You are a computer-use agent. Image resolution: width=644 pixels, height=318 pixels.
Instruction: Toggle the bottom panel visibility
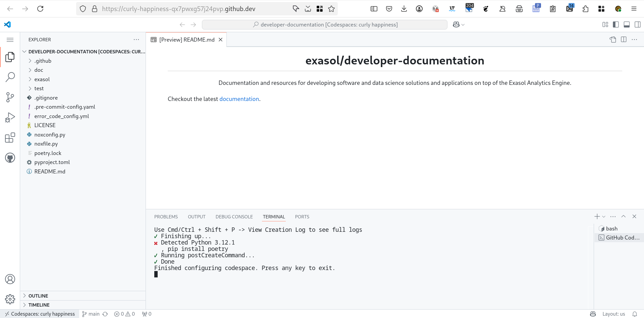[x=627, y=24]
